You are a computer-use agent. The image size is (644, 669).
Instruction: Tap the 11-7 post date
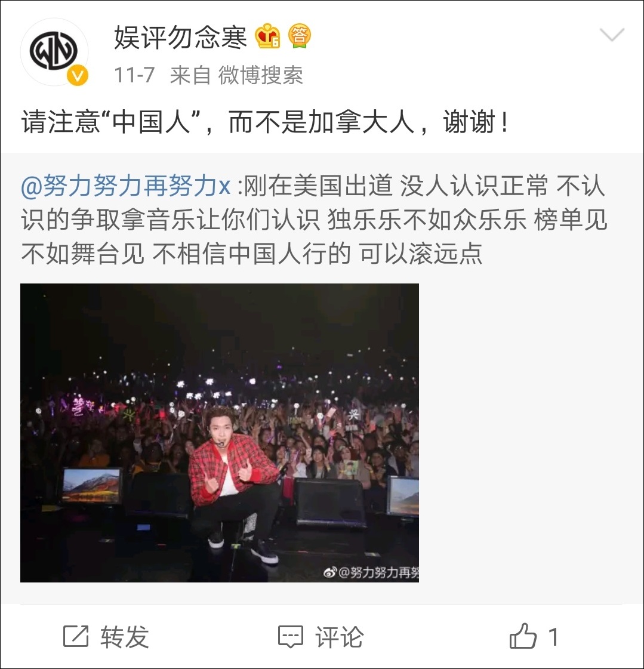tap(134, 76)
